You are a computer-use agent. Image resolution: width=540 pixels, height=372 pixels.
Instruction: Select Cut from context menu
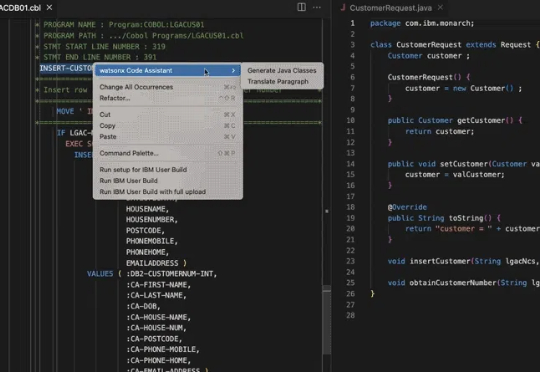click(168, 115)
